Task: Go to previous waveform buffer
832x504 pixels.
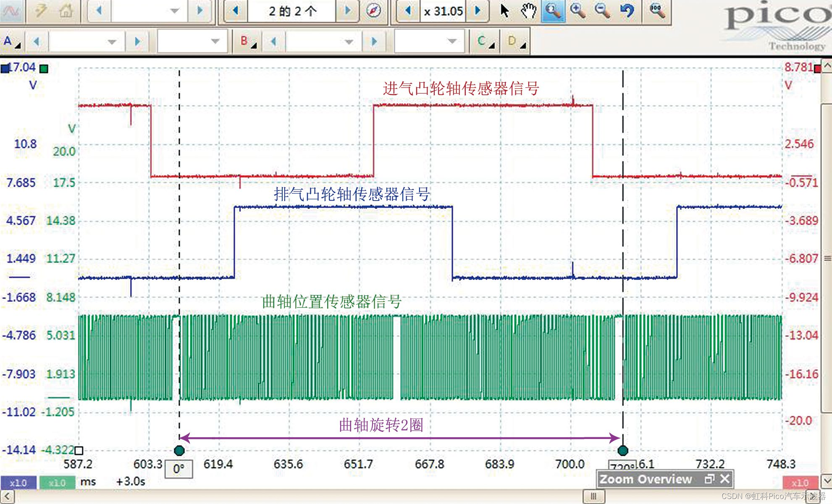Action: [x=236, y=11]
